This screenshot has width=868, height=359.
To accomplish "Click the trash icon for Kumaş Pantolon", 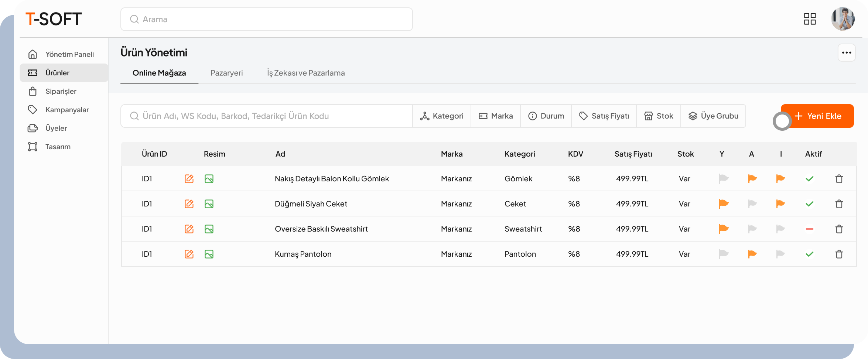I will pos(839,254).
